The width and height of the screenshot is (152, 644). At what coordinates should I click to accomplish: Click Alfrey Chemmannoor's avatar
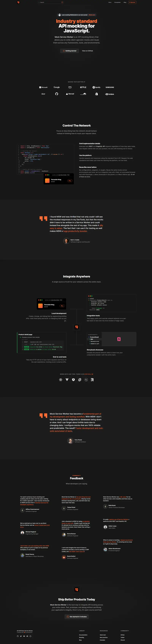[22, 510]
